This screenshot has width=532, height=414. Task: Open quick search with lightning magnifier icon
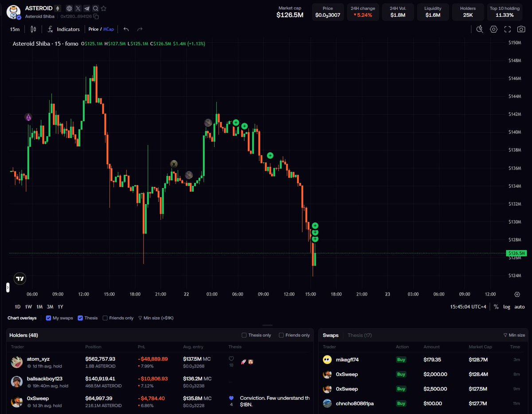480,29
